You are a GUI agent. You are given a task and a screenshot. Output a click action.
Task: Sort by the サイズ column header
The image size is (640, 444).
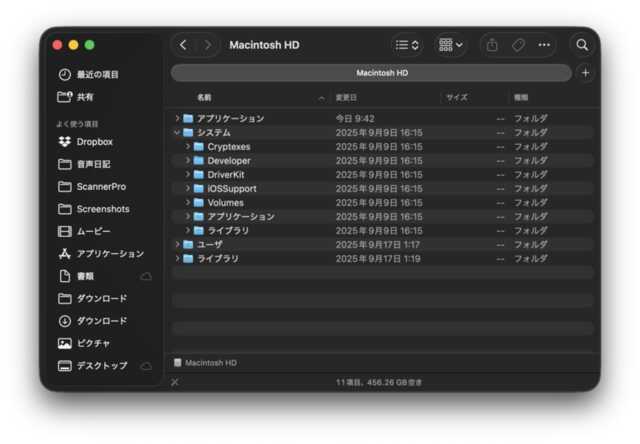[x=457, y=98]
